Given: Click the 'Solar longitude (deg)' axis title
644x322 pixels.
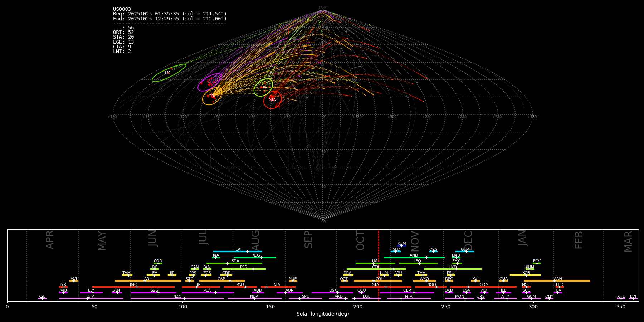Looking at the screenshot, I should pos(323,314).
